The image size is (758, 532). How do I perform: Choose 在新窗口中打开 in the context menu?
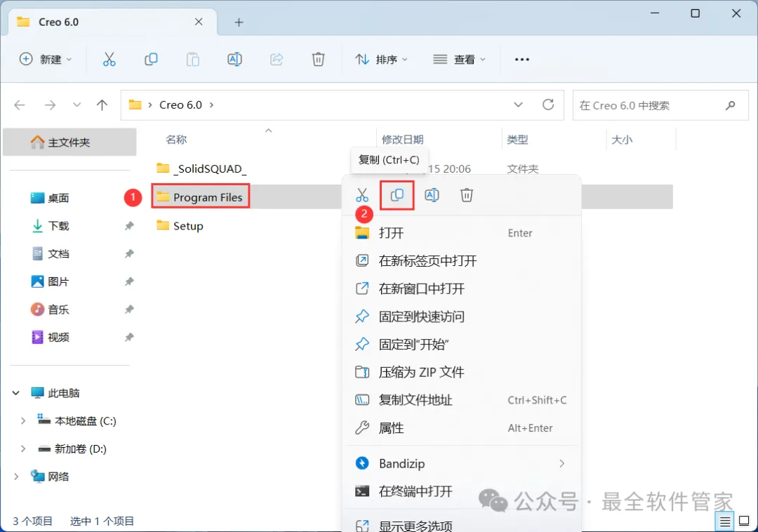(462, 289)
